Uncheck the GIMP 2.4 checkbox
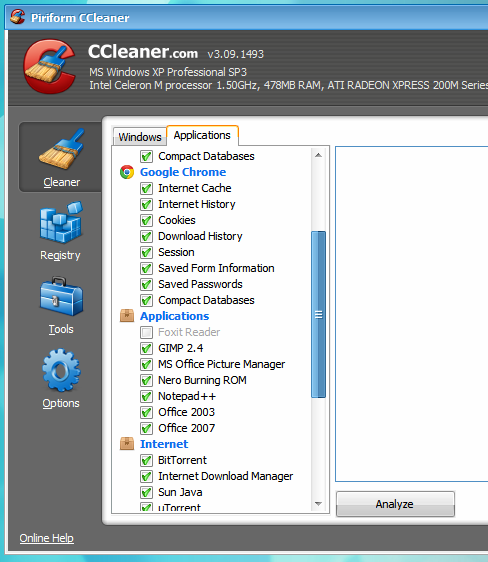The width and height of the screenshot is (488, 562). (146, 348)
